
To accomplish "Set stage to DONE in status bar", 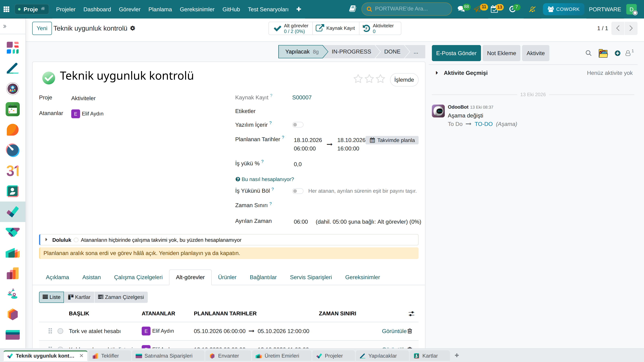I will click(392, 52).
